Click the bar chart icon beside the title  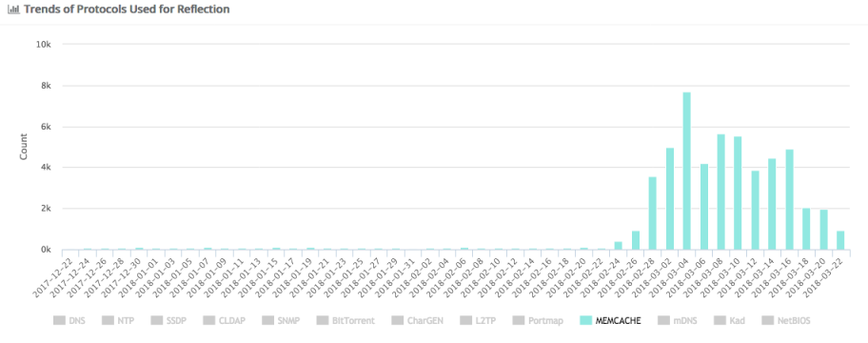(x=13, y=10)
